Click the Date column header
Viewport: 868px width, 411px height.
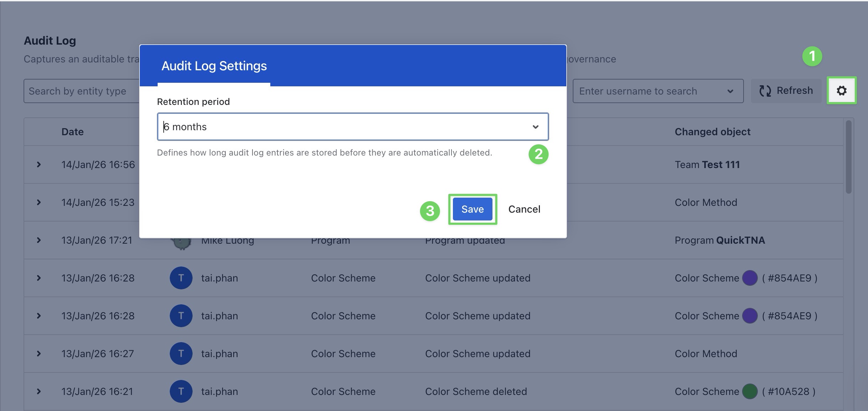(72, 132)
